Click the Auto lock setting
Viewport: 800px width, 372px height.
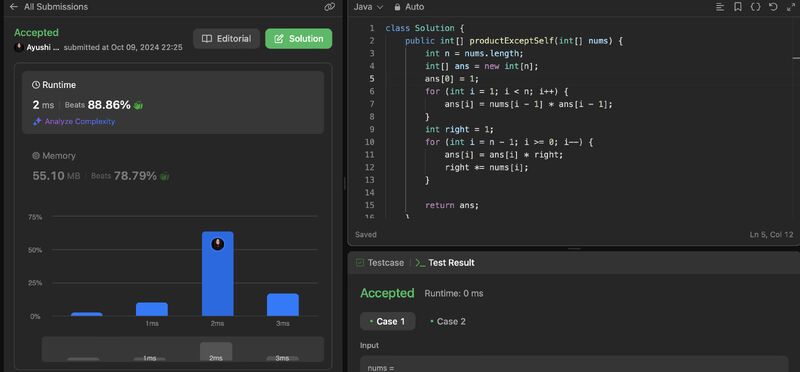click(x=409, y=7)
